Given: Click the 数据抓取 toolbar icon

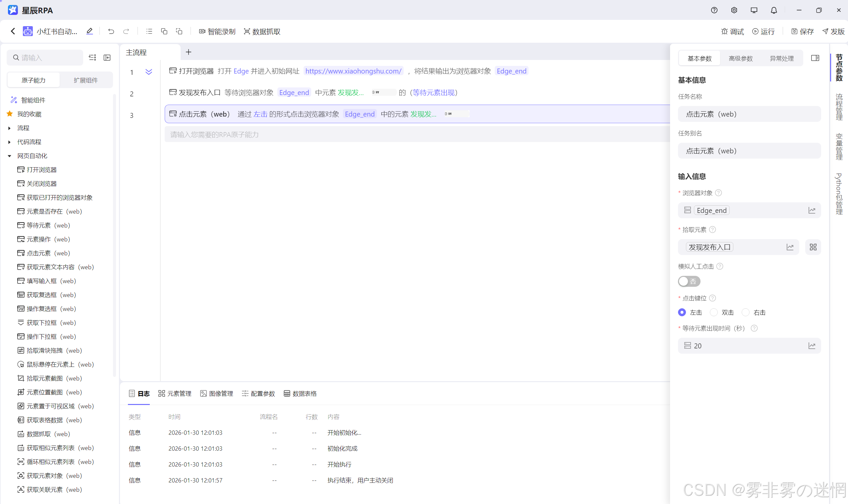Looking at the screenshot, I should pos(247,31).
